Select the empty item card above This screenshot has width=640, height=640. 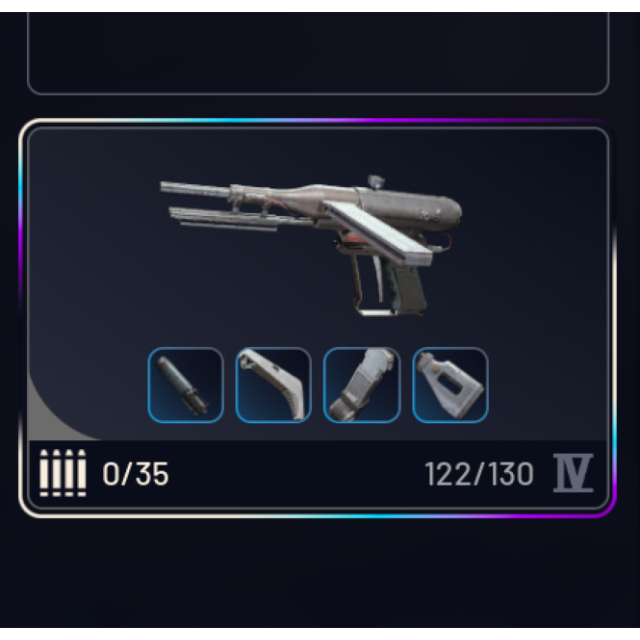click(318, 53)
